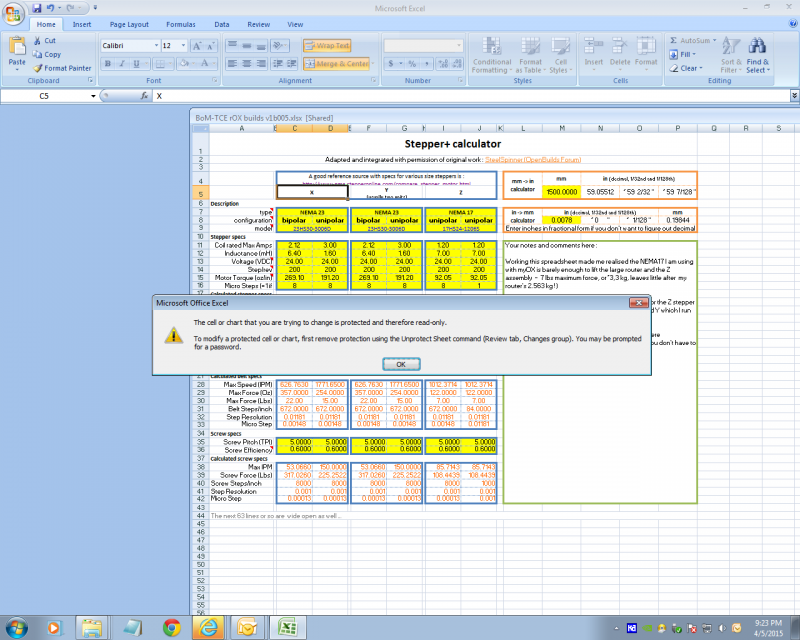Click the Find & Select binoculars icon
Screen dimensions: 800x640
(757, 44)
